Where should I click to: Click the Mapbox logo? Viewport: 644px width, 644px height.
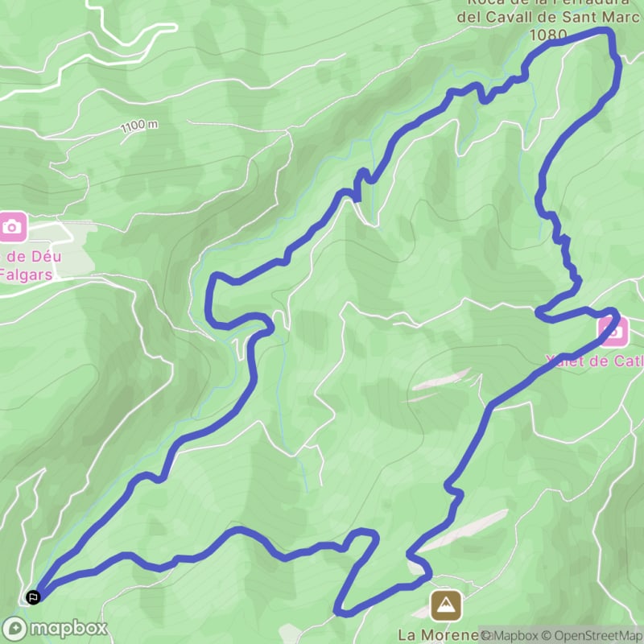tap(55, 629)
